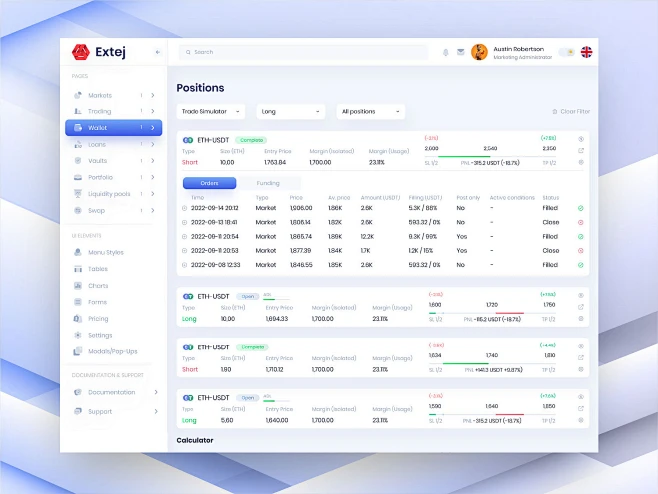Open external link on first ETH-USDT Short card
Viewport: 658px width, 494px height.
(581, 150)
